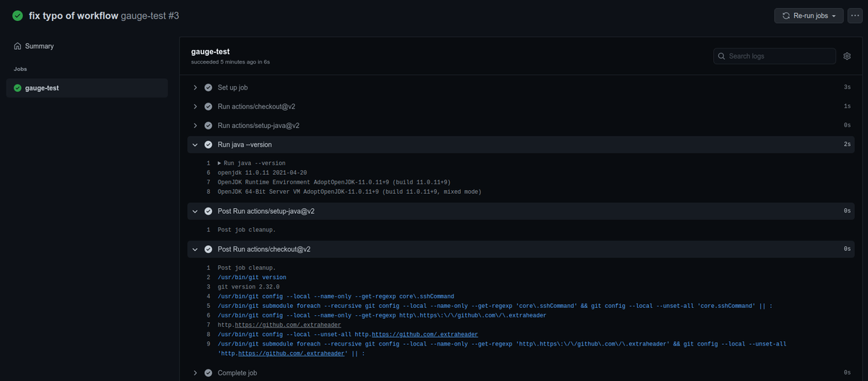Click the '2s' duration of Run java --version

[847, 145]
